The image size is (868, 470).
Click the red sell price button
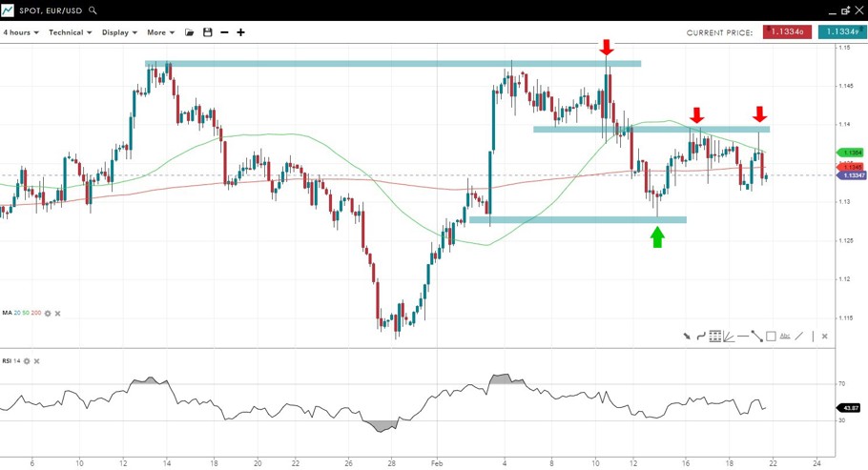click(787, 32)
